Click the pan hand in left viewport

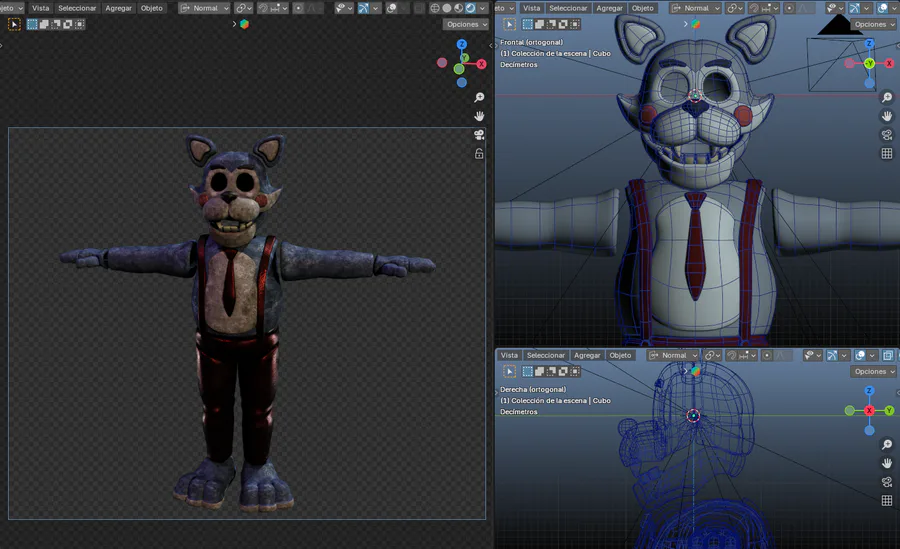pyautogui.click(x=479, y=116)
